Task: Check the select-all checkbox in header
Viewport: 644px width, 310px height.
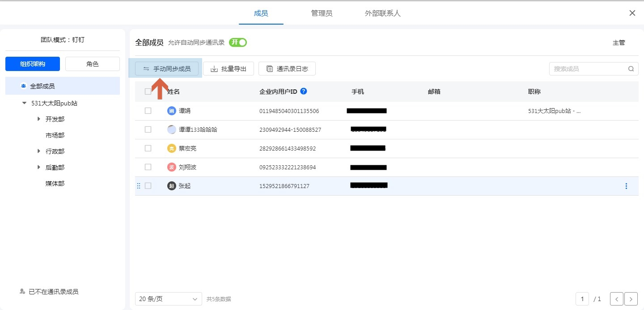Action: tap(148, 92)
